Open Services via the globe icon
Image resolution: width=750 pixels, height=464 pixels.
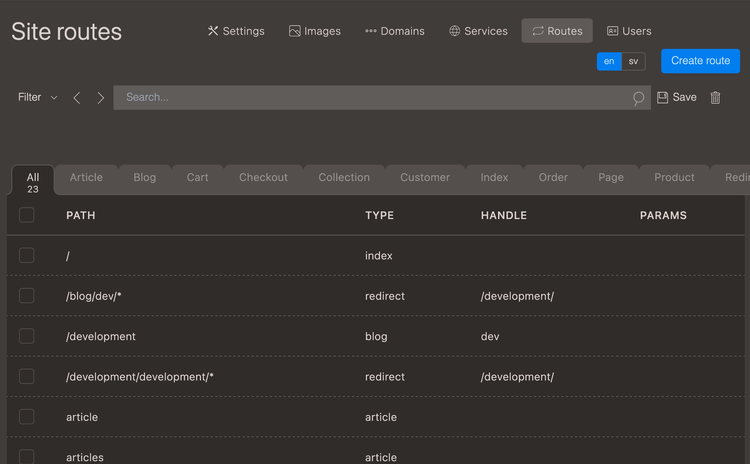454,31
